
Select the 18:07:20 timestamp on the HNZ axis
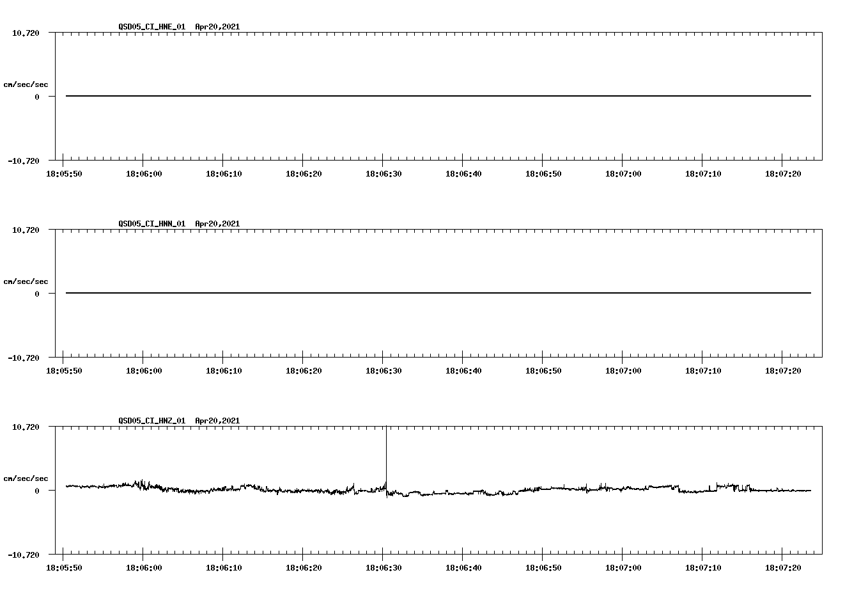coord(783,567)
